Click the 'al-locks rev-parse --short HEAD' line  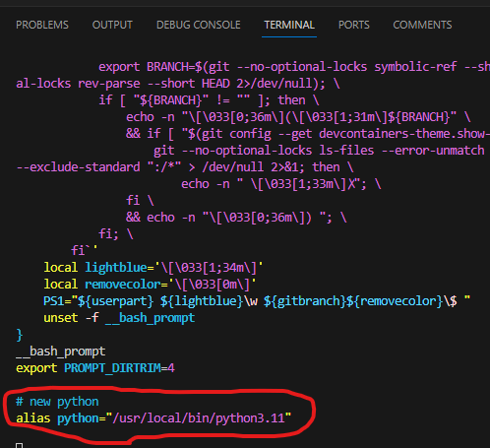(x=178, y=84)
